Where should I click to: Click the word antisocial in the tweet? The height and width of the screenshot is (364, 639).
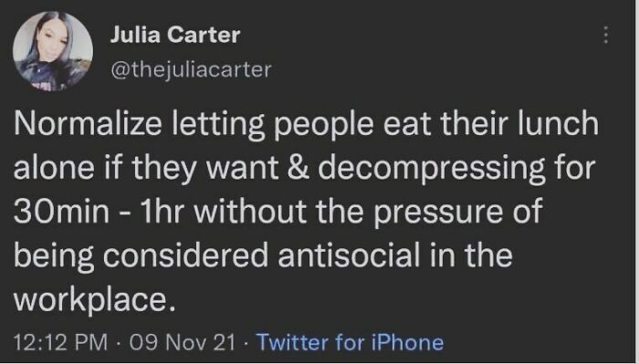point(349,255)
